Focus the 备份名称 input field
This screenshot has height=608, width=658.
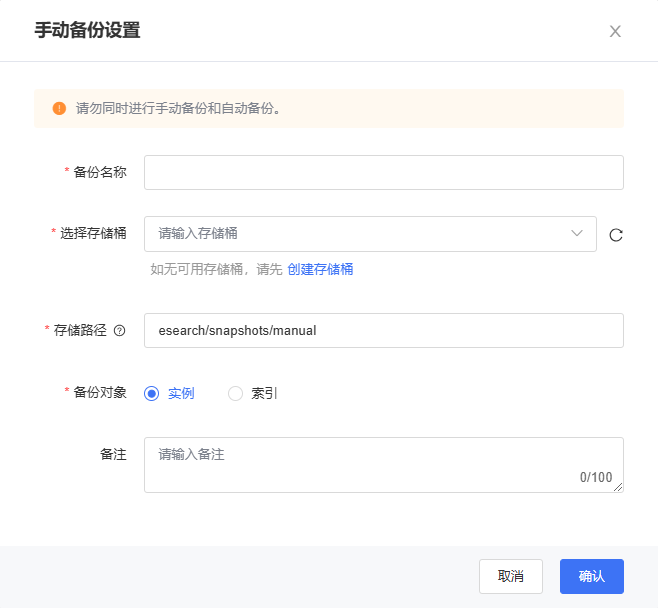click(x=384, y=172)
